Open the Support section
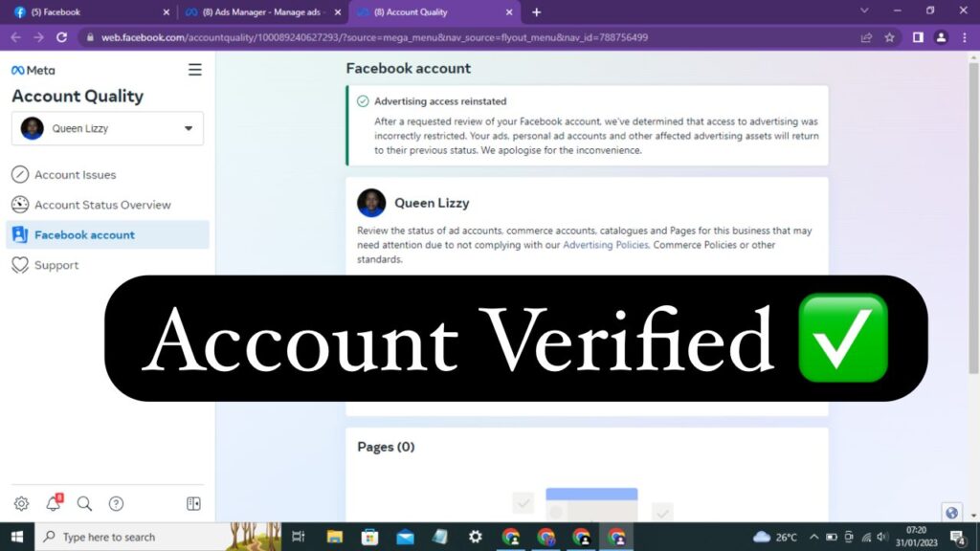This screenshot has width=980, height=551. (x=107, y=265)
